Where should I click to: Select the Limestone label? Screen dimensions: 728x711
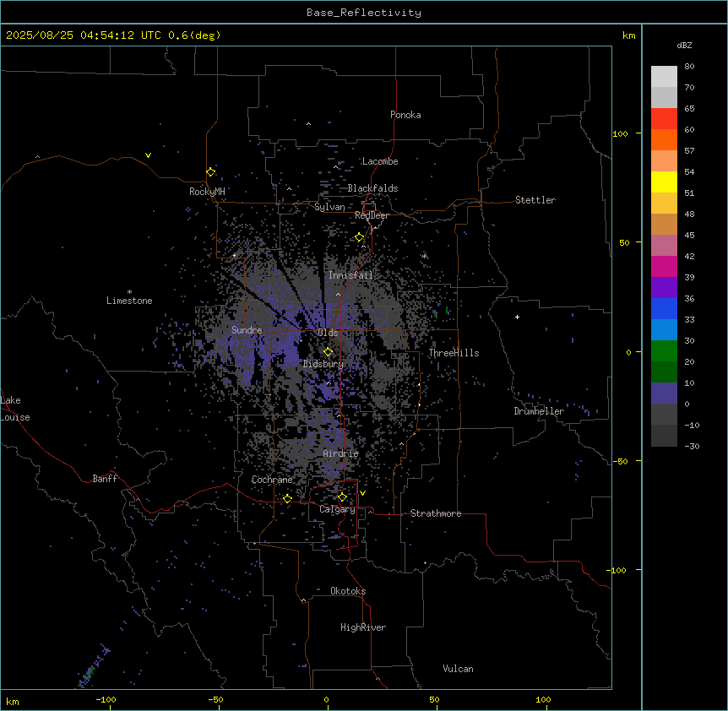pos(129,301)
